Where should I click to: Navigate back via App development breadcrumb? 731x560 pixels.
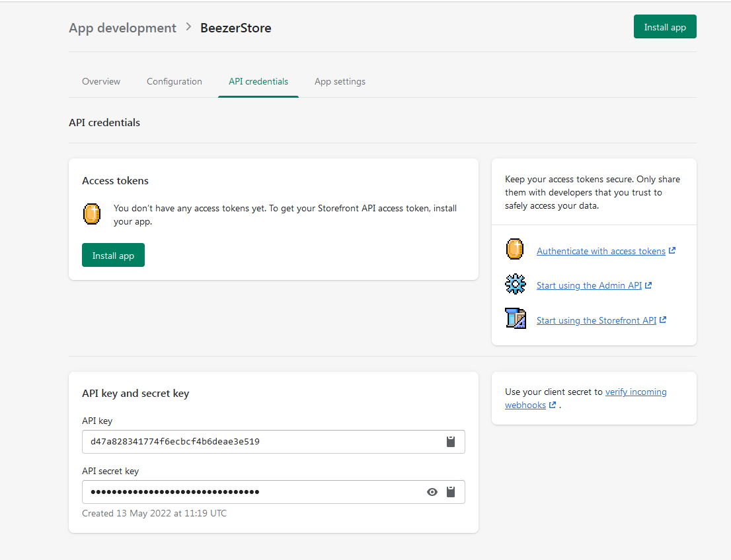(x=122, y=28)
